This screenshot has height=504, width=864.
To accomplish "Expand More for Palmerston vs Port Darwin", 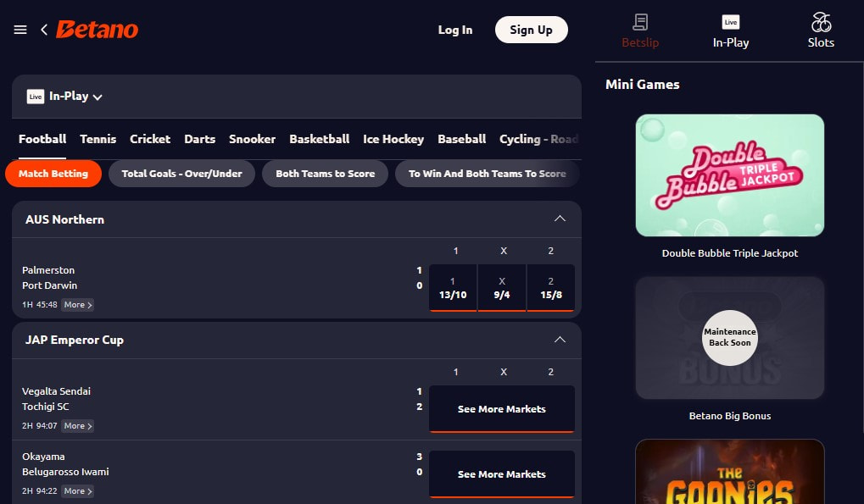I will pyautogui.click(x=78, y=305).
